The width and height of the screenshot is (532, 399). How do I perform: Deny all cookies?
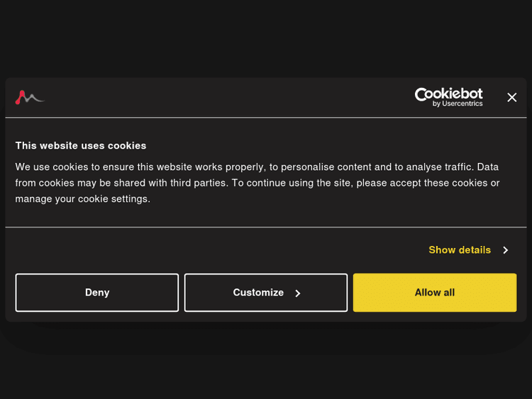(97, 293)
